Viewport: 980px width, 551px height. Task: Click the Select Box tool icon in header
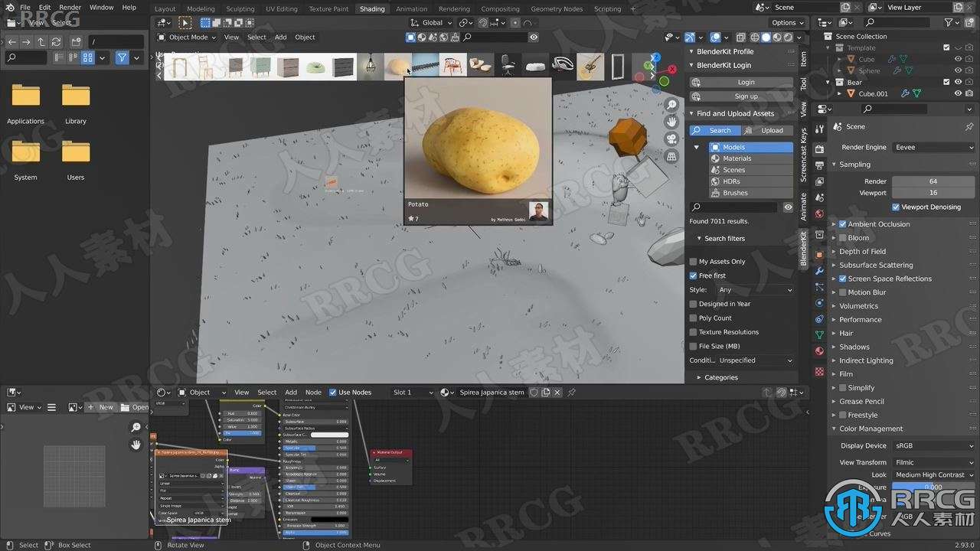point(185,23)
